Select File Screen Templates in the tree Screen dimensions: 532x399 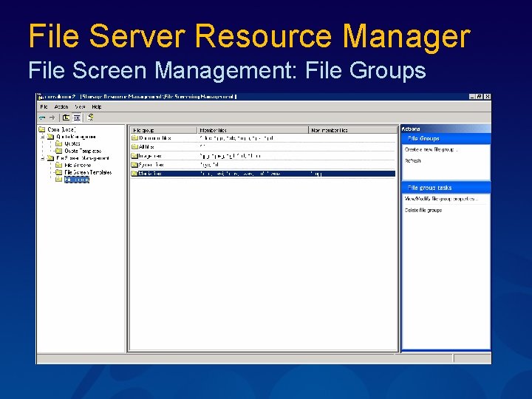[x=88, y=172]
